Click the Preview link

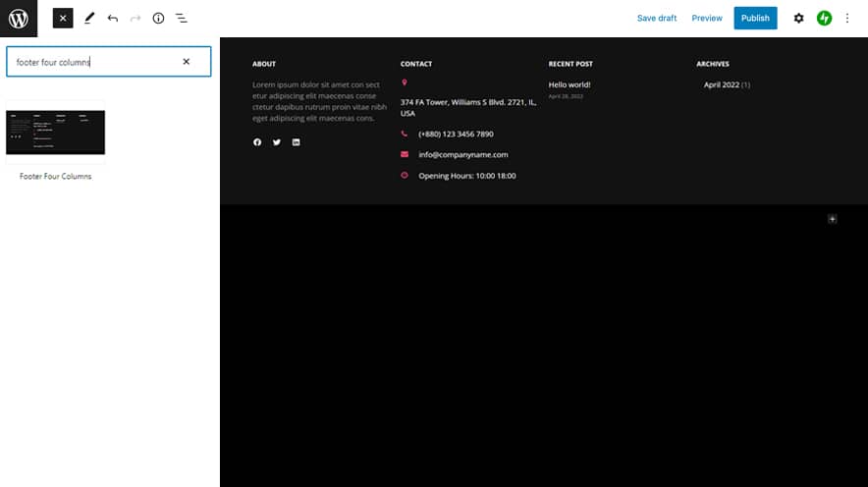click(x=707, y=19)
